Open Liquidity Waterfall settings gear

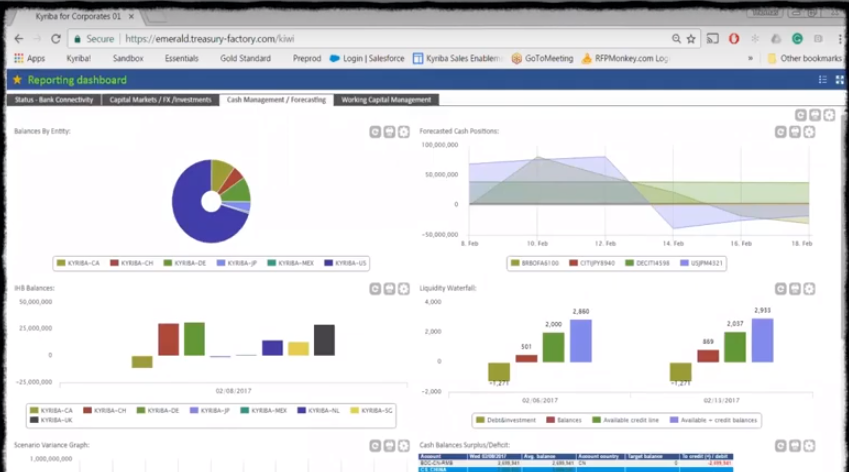pos(809,289)
